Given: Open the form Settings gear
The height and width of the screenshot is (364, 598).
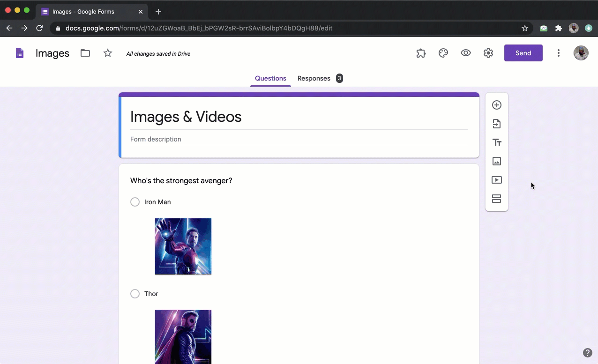Looking at the screenshot, I should pos(488,53).
